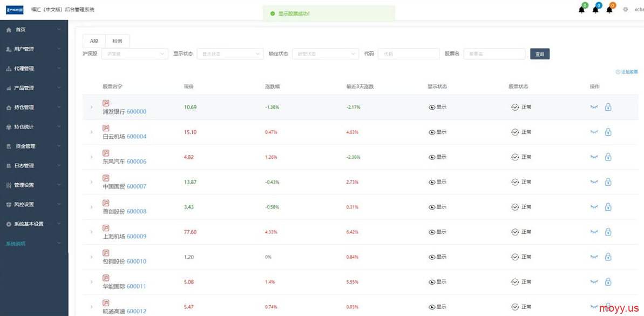Click 正常 status icon for 白云机场

click(x=515, y=132)
